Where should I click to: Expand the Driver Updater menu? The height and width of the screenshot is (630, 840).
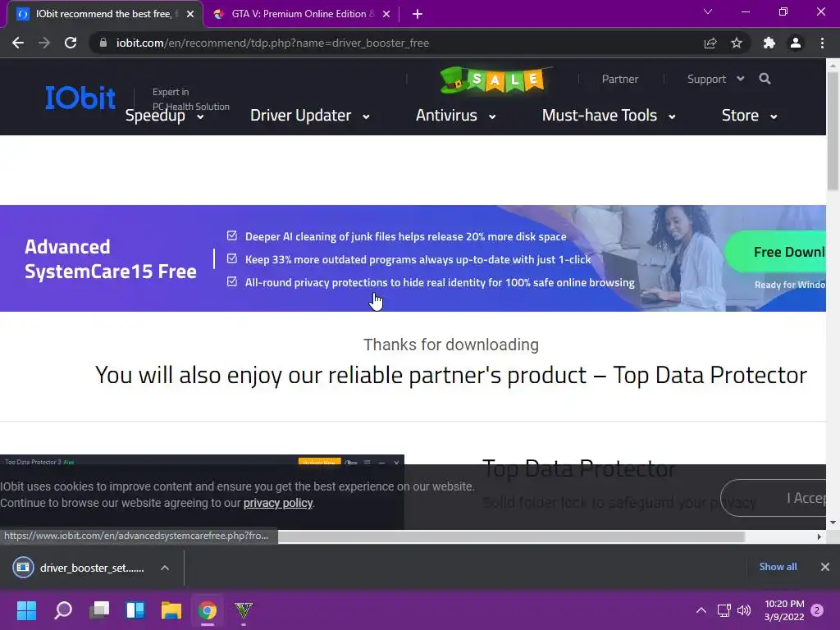[310, 116]
